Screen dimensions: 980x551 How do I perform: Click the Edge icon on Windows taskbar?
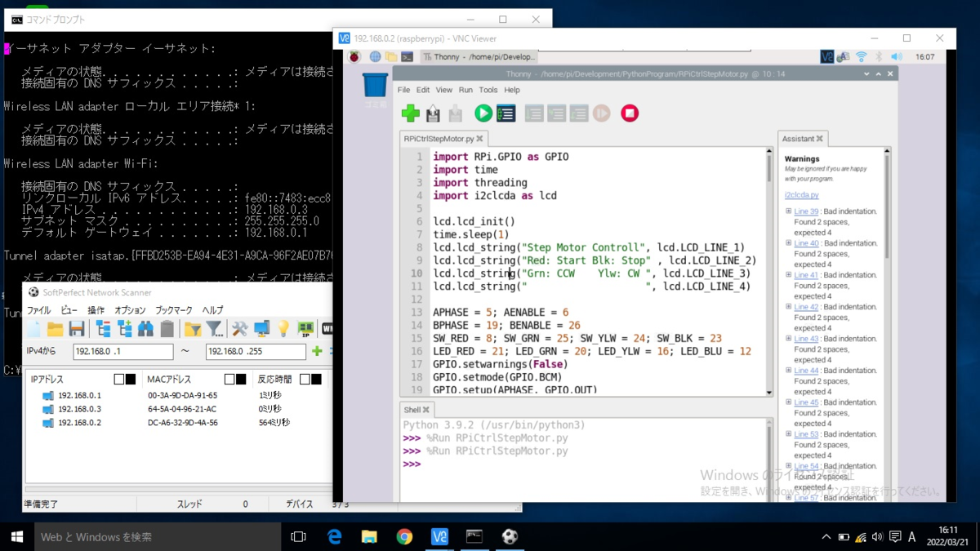pyautogui.click(x=335, y=536)
